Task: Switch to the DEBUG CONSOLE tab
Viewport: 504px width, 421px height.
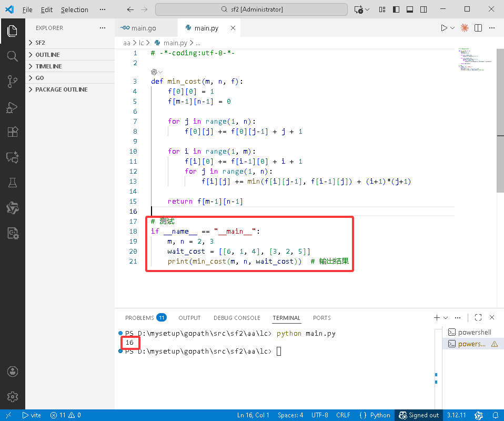Action: click(237, 318)
